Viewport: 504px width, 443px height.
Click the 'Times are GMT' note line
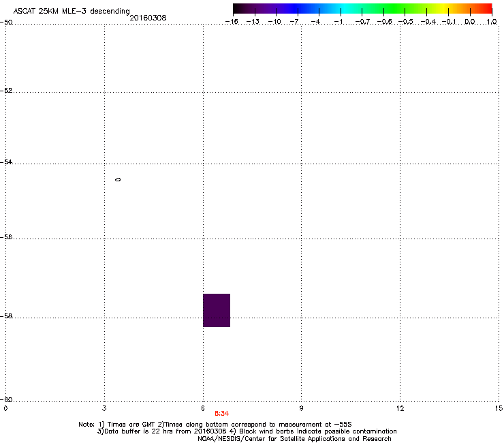pyautogui.click(x=215, y=425)
